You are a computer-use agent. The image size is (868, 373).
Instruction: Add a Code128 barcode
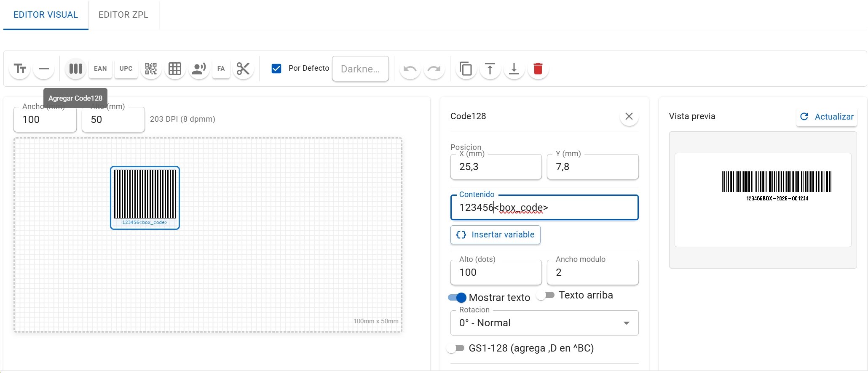76,69
